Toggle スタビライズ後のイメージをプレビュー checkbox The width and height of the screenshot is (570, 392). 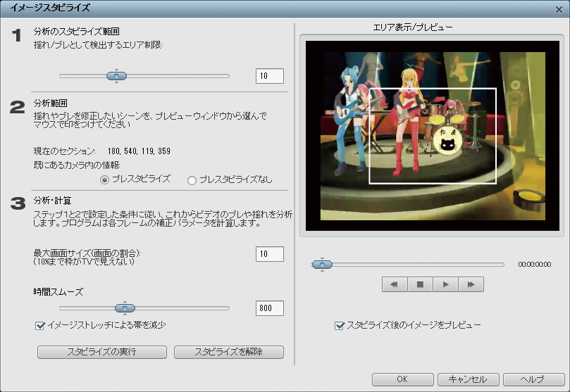click(339, 326)
